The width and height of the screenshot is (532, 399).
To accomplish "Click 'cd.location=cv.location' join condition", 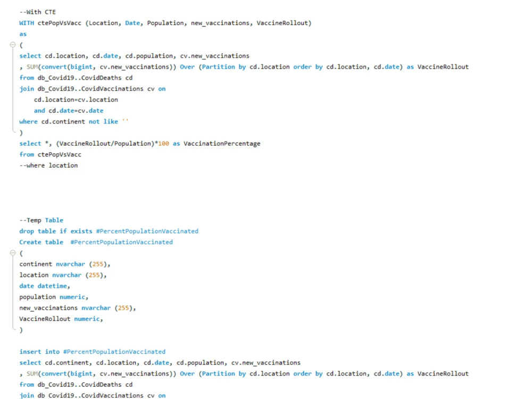I will click(76, 100).
